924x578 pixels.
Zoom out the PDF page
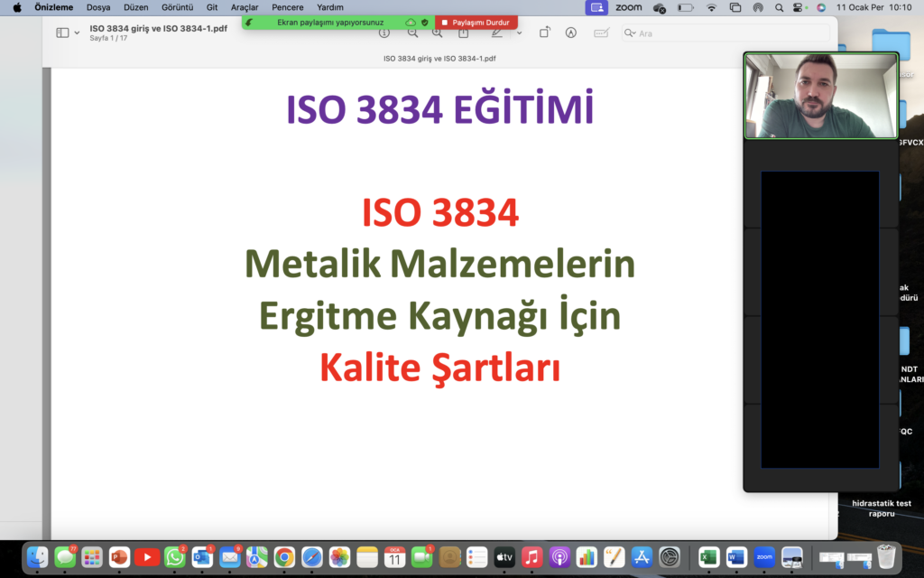coord(412,33)
